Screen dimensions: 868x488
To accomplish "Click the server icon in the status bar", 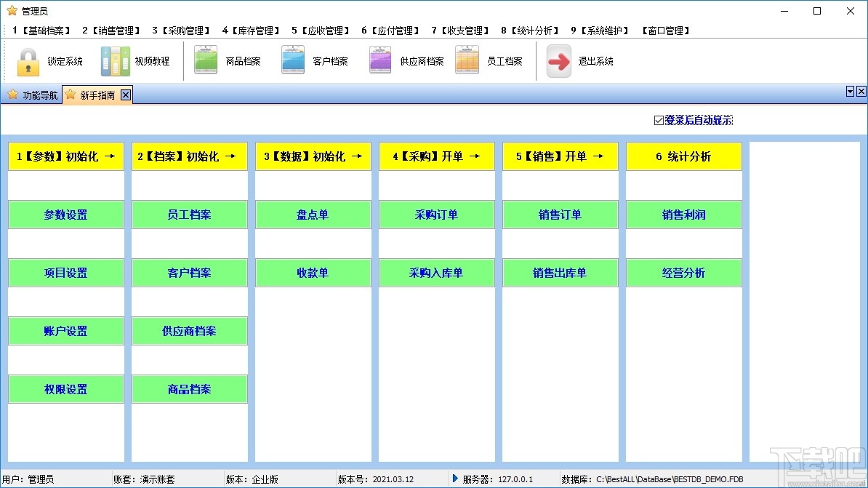I will coord(455,479).
